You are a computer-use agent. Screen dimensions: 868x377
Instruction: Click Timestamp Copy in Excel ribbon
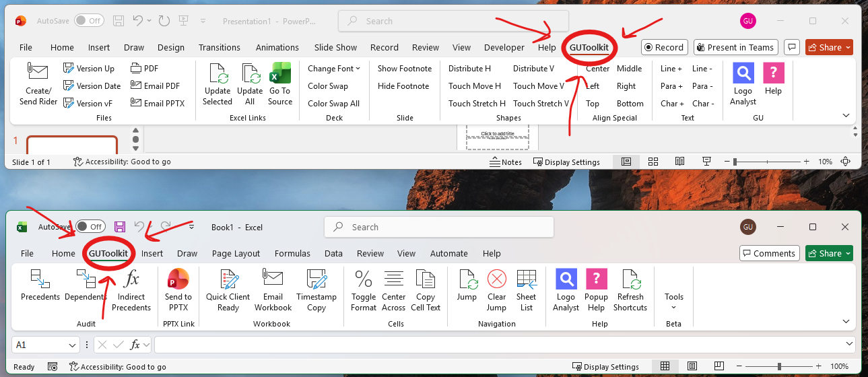[316, 290]
